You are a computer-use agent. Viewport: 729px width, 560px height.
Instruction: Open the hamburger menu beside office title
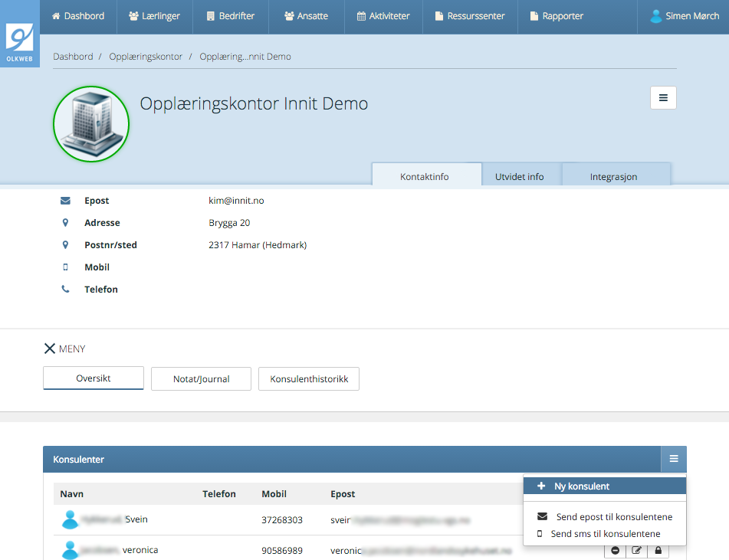click(x=663, y=97)
